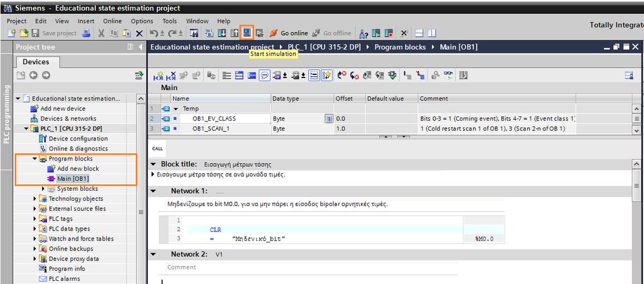This screenshot has width=644, height=284.
Task: Collapse the PLC_1 [CPU 315-2 DP] node
Action: [26, 128]
